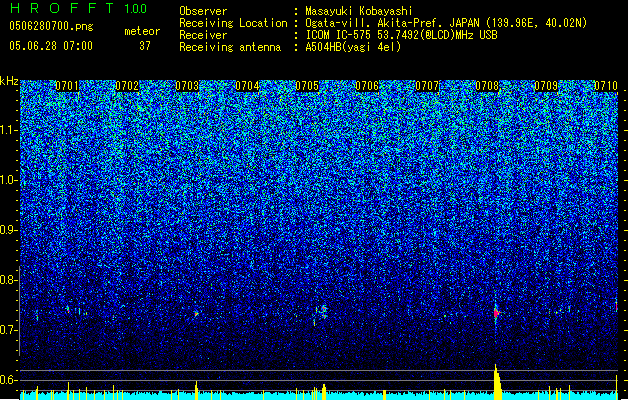Click the small meteor echo near 0703
This screenshot has height=400, width=629.
tap(197, 314)
